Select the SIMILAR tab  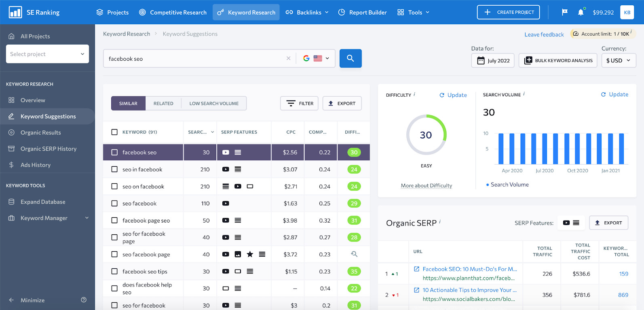[128, 103]
